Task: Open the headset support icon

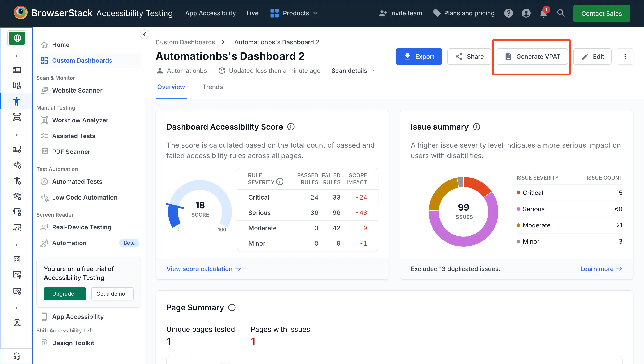Action: click(x=16, y=356)
